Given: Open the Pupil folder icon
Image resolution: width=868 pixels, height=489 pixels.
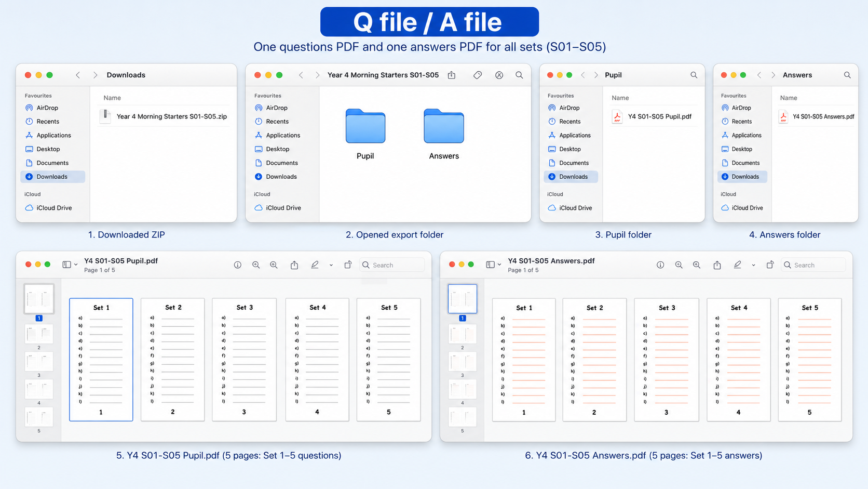Looking at the screenshot, I should tap(365, 126).
